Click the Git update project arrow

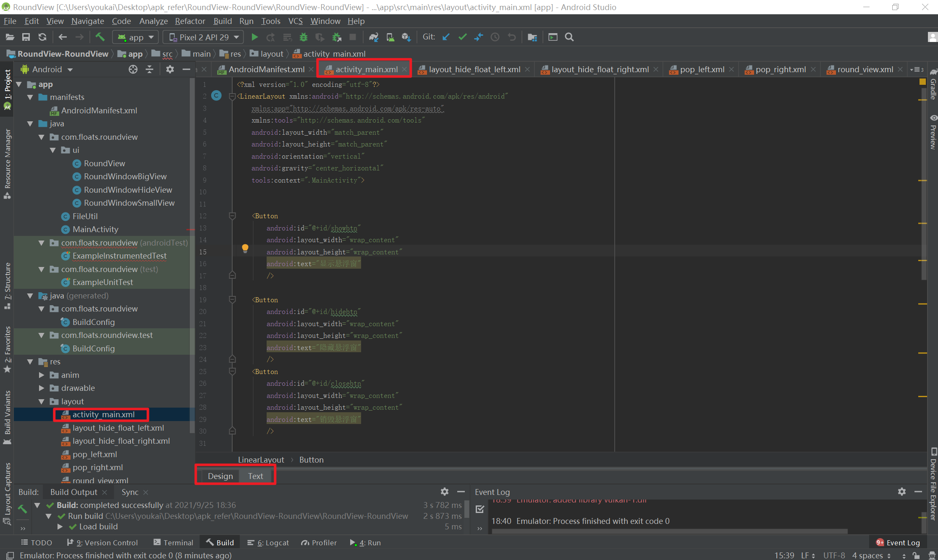click(x=446, y=37)
